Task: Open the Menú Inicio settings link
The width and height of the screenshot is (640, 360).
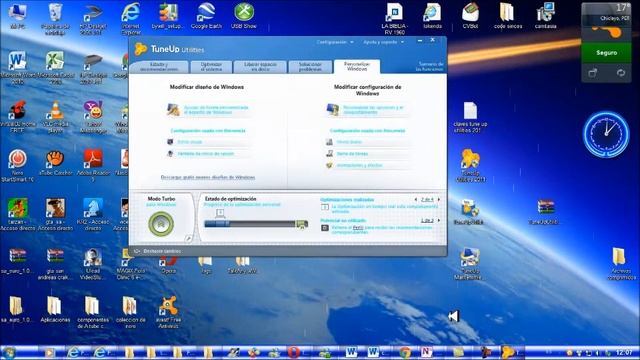Action: point(349,142)
